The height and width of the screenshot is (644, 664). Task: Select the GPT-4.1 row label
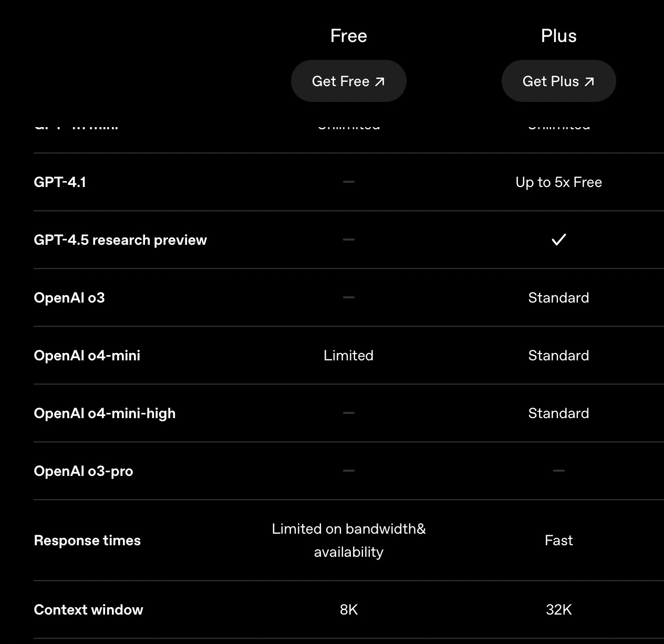tap(60, 182)
